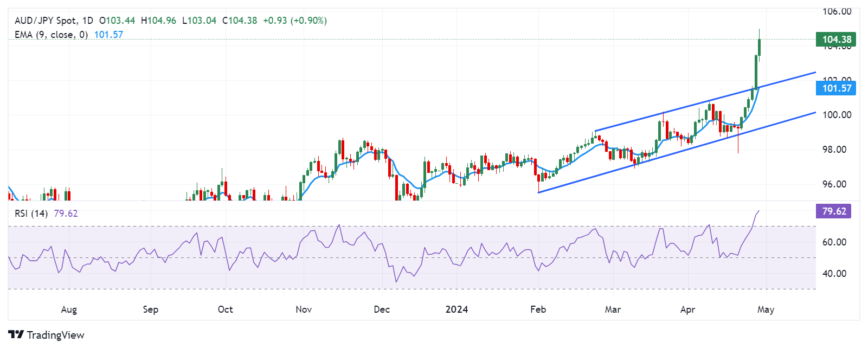Click the Aug label on the time axis
This screenshot has height=349, width=868.
pyautogui.click(x=69, y=309)
